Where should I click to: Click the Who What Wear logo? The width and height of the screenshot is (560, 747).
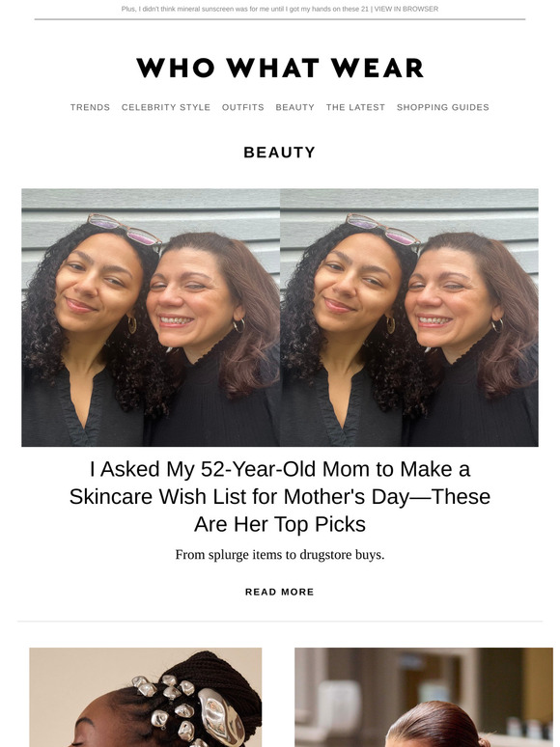pos(280,68)
